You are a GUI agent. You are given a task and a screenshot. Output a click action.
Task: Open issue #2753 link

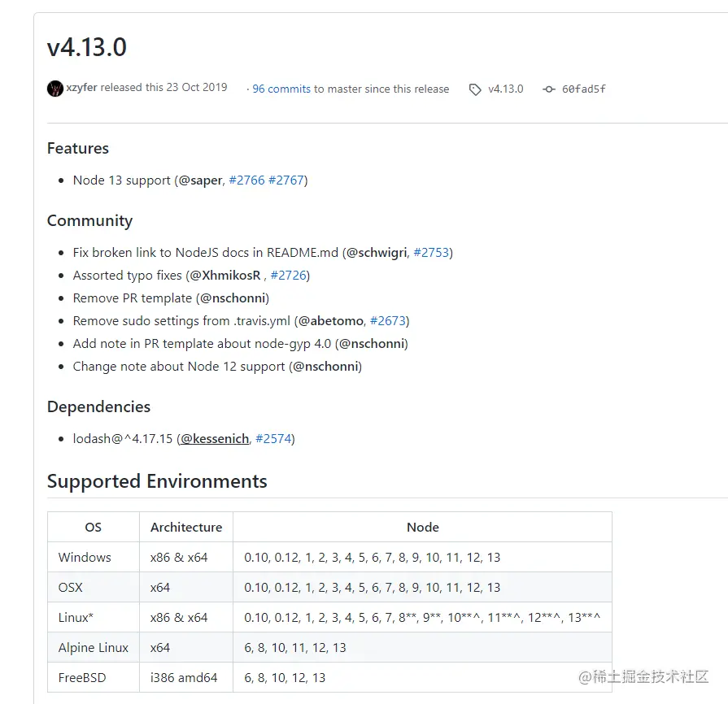point(431,253)
